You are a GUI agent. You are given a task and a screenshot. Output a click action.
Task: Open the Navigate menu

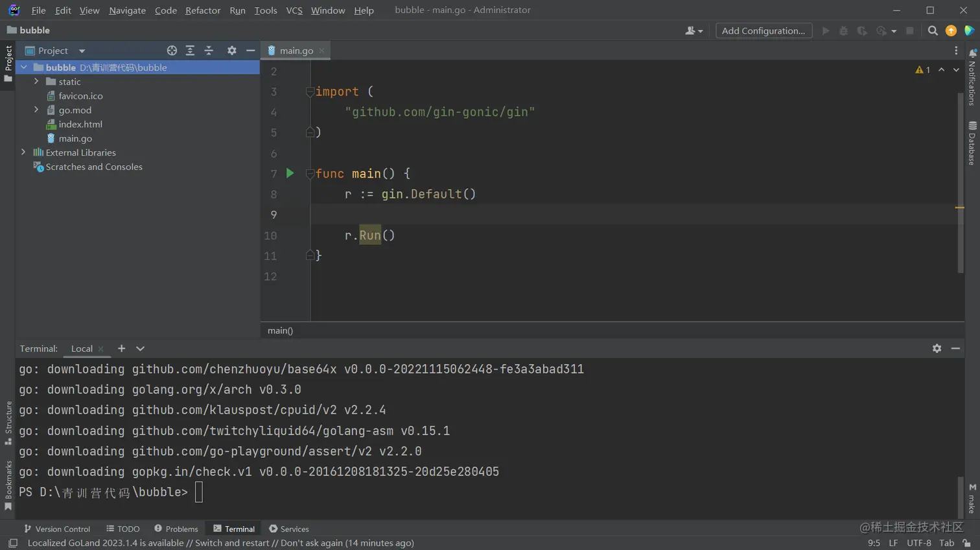pos(127,10)
